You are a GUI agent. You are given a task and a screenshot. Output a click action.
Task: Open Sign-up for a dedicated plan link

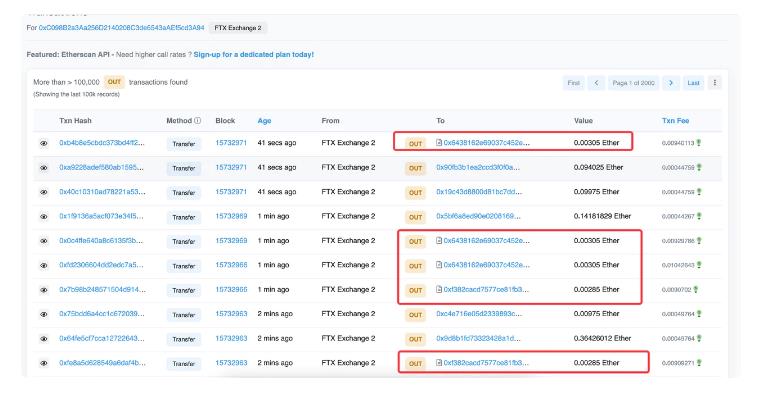click(253, 55)
